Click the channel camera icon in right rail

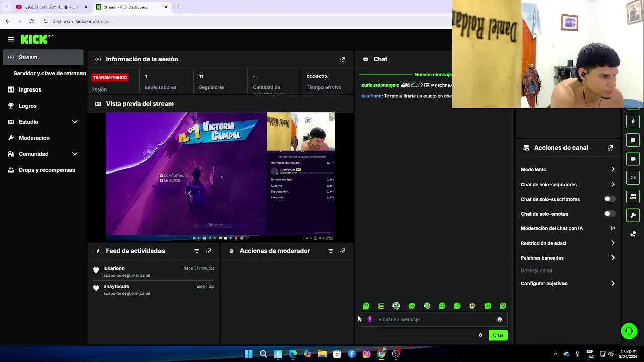tap(633, 196)
